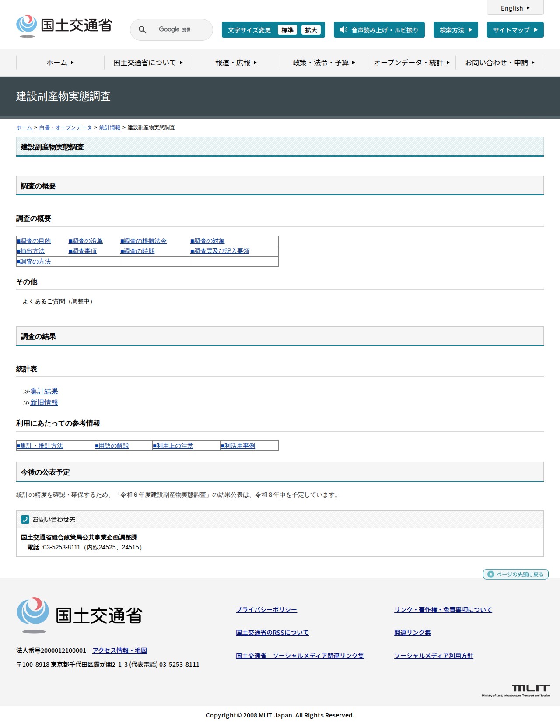Click the 音声読み上げ・ルビ振り button
560x728 pixels.
(379, 30)
